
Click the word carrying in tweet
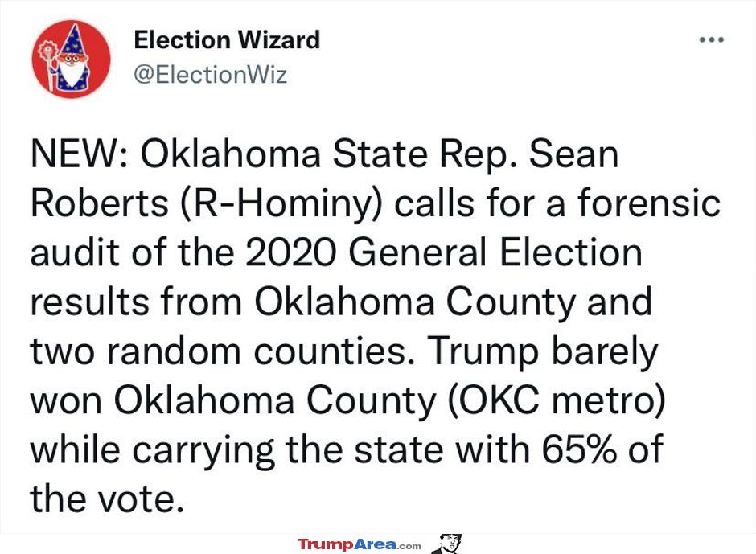point(203,449)
